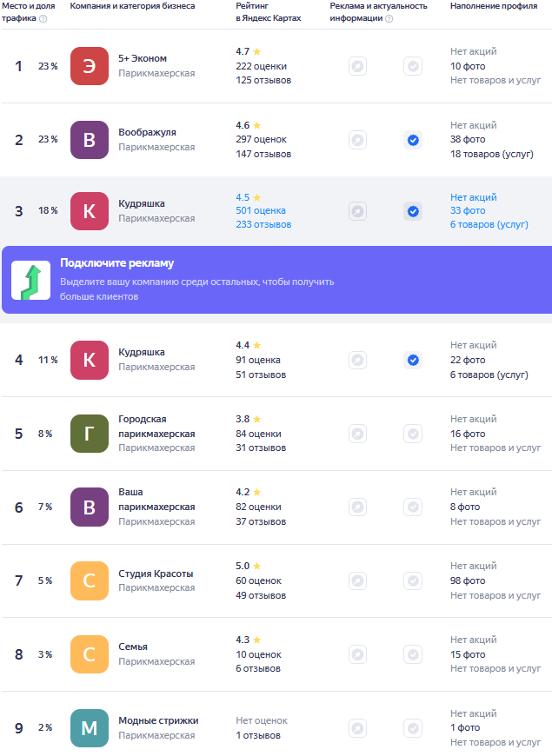Click the '98 фото' text
Screen dimensions: 552x756
click(x=468, y=580)
